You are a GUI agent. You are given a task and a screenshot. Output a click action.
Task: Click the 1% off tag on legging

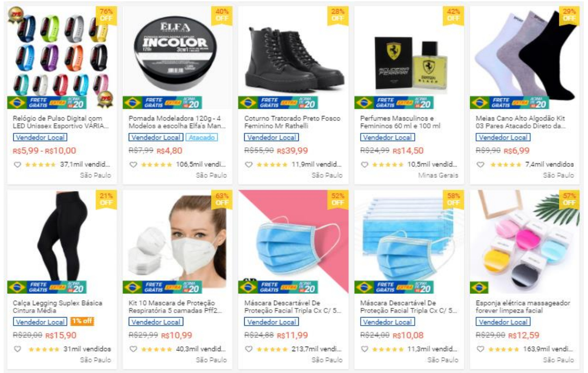82,322
